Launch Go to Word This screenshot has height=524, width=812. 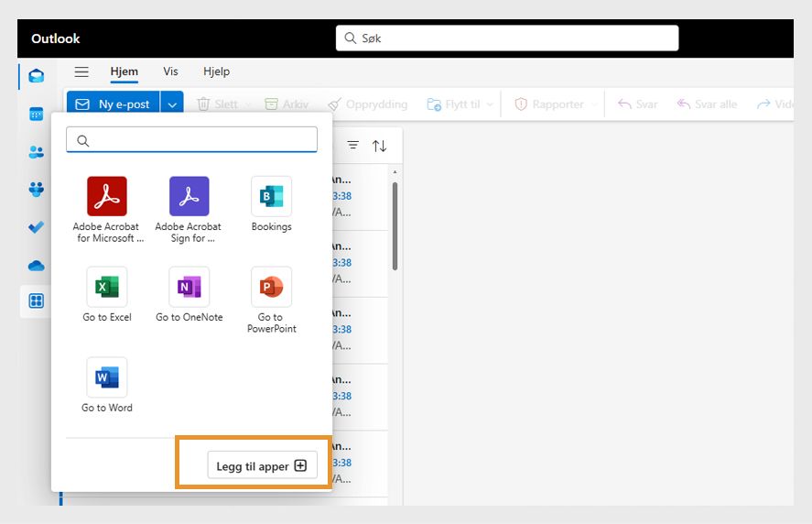coord(107,385)
